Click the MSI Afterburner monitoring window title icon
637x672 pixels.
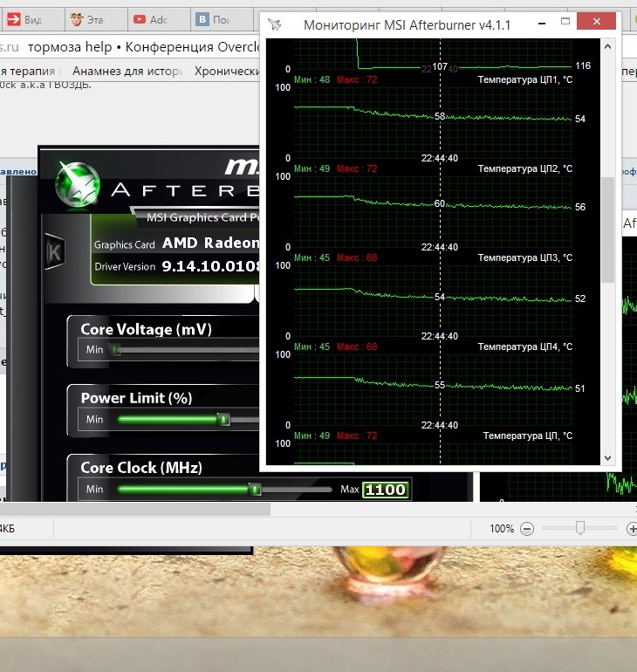[275, 24]
